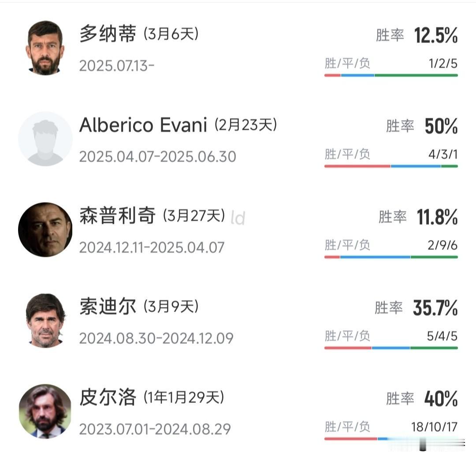The image size is (476, 461).
Task: Click the 11.8% win rate figure
Action: (x=437, y=217)
